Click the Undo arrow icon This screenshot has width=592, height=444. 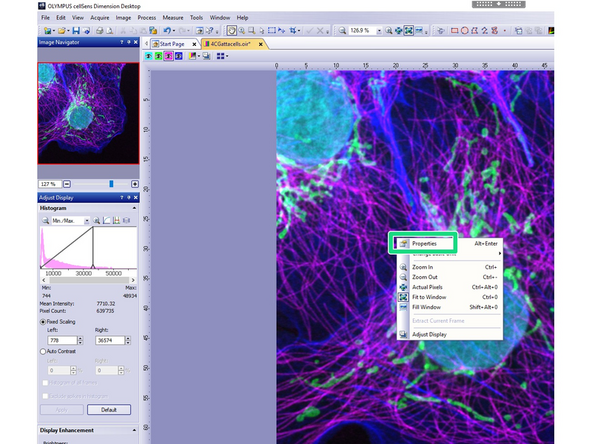point(167,31)
